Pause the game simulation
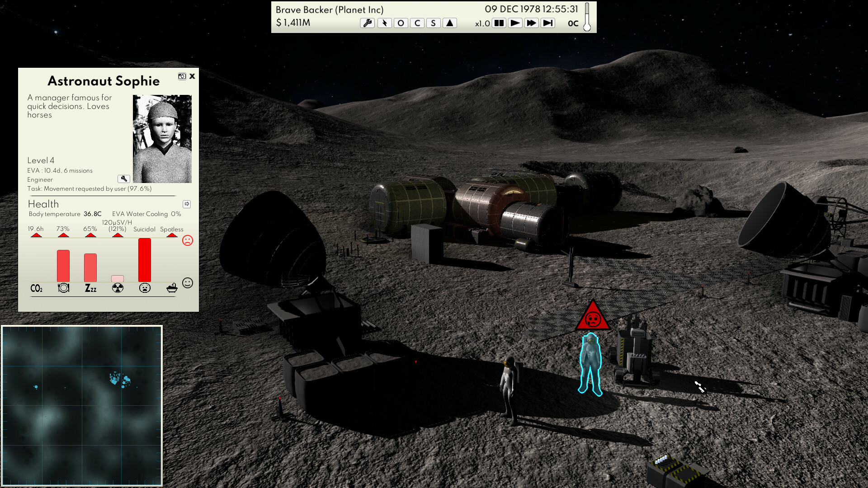The image size is (868, 488). tap(499, 23)
